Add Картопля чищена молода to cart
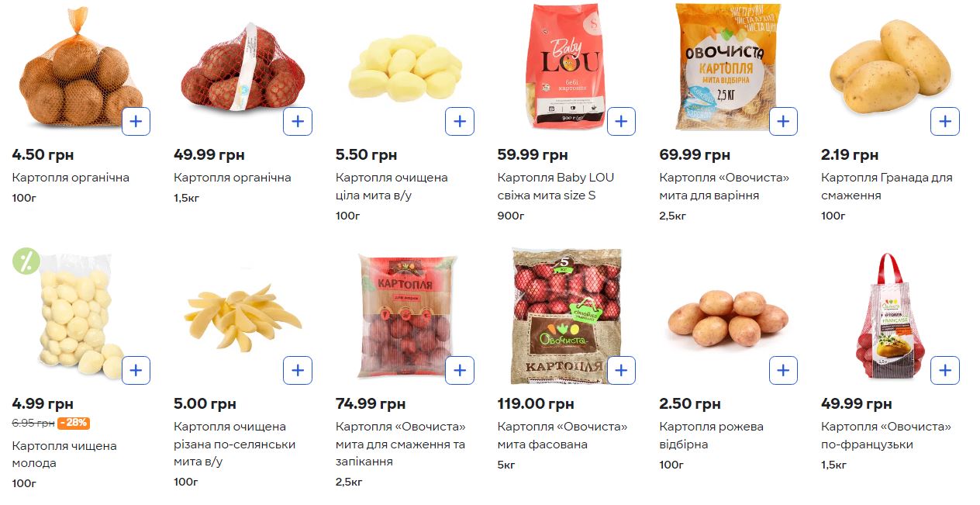This screenshot has width=980, height=505. [136, 370]
